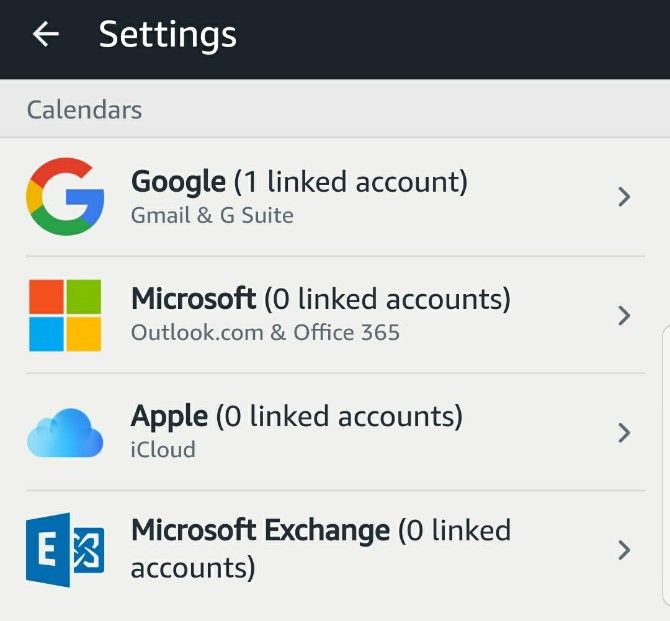Image resolution: width=670 pixels, height=621 pixels.
Task: Expand the Microsoft Exchange row chevron
Action: pos(624,550)
